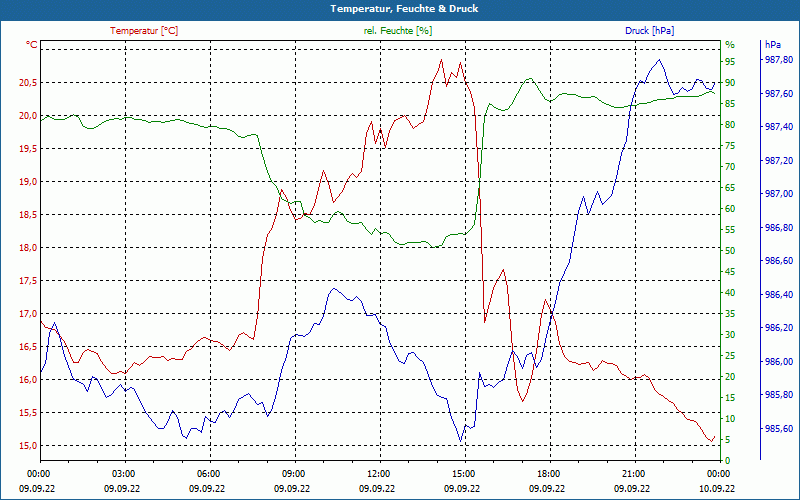Select the 15,5 temperature axis value
Screen dimensions: 800x500
pos(29,413)
